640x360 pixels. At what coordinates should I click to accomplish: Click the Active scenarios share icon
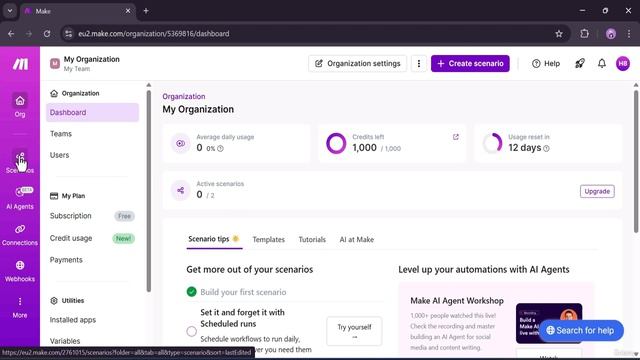[x=180, y=190]
